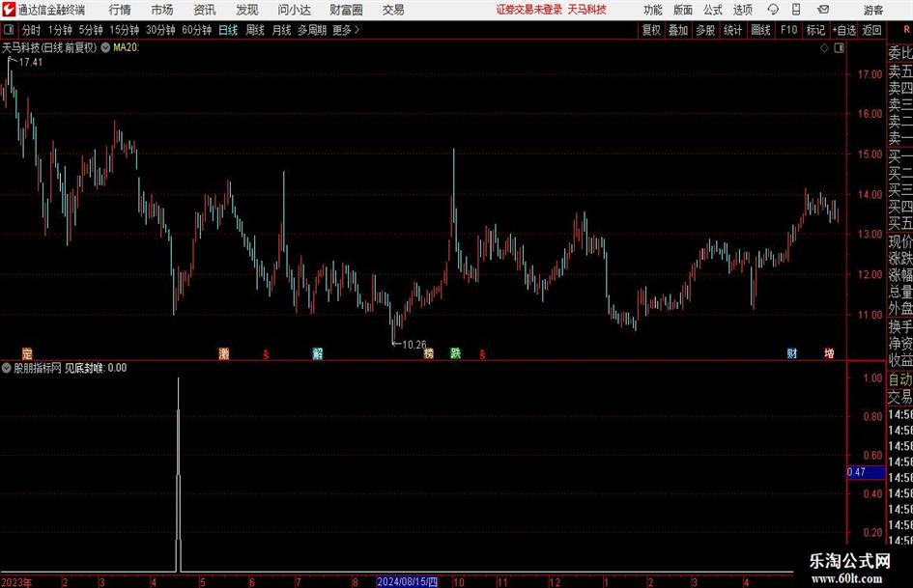This screenshot has width=913, height=588.
Task: Click the diamond icon above the main chart
Action: tap(824, 48)
